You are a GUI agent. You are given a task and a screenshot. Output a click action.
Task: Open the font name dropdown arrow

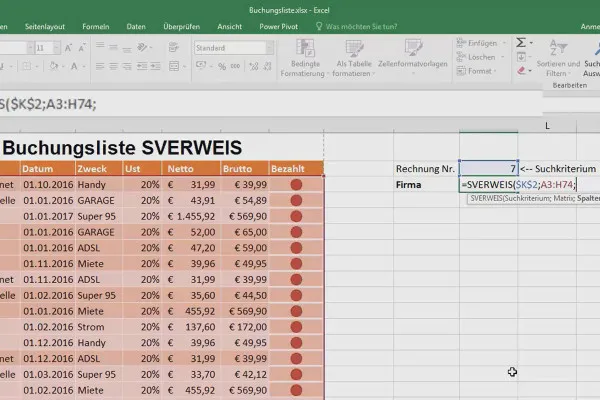tap(30, 48)
